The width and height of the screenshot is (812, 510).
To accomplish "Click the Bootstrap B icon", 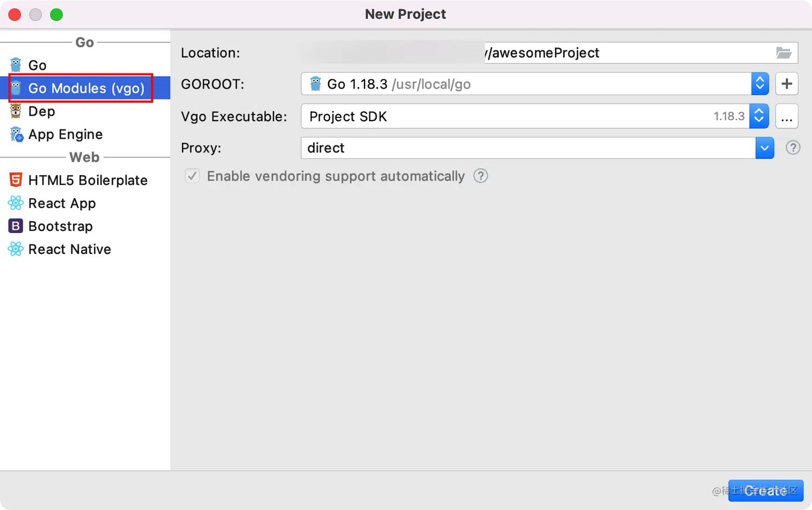I will coord(16,226).
